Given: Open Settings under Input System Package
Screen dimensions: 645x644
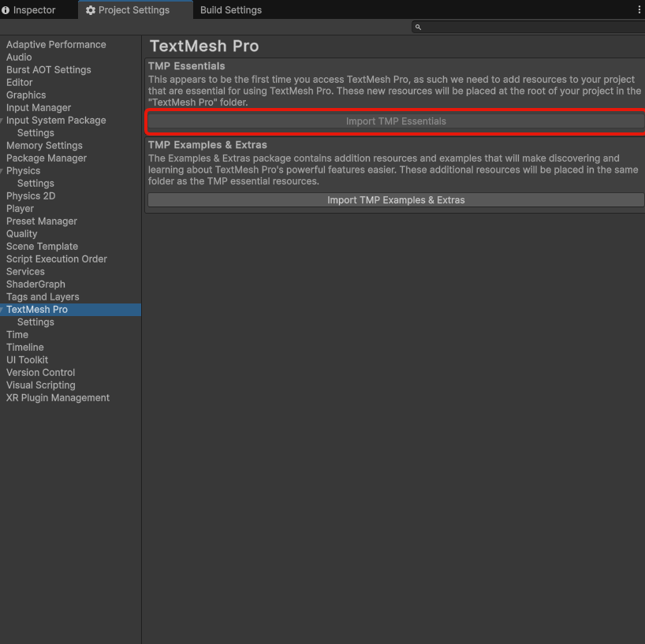Looking at the screenshot, I should coord(35,133).
